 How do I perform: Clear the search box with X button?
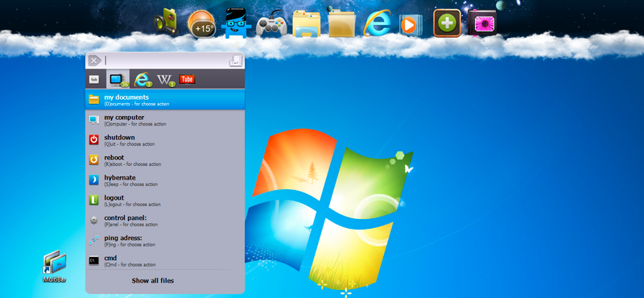pos(94,60)
